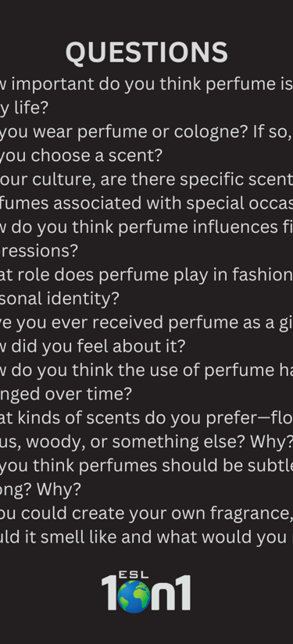This screenshot has height=644, width=293.
Task: Click the line 'kinds of scents do you prefer'
Action: pyautogui.click(x=147, y=417)
